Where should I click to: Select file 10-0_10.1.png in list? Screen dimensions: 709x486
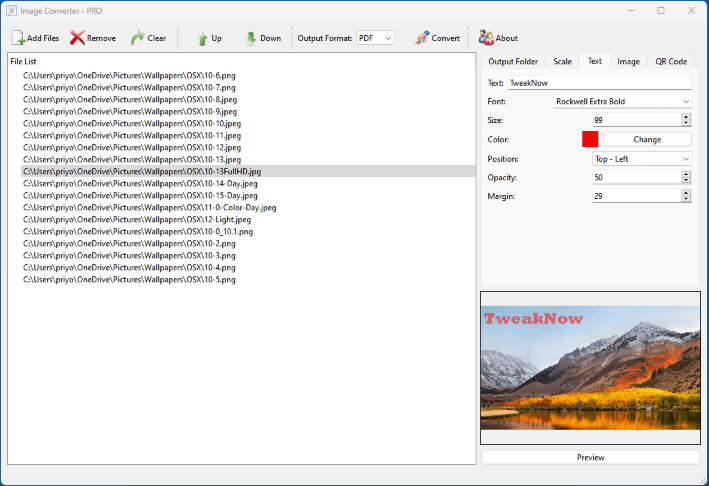click(138, 231)
